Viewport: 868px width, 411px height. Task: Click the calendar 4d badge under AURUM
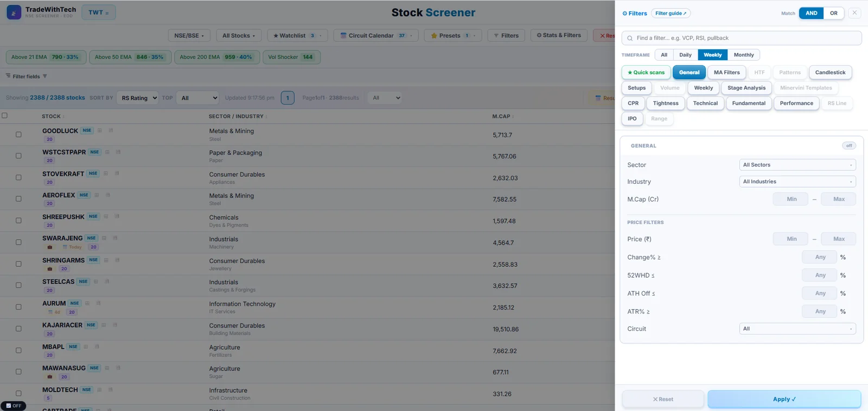[54, 312]
